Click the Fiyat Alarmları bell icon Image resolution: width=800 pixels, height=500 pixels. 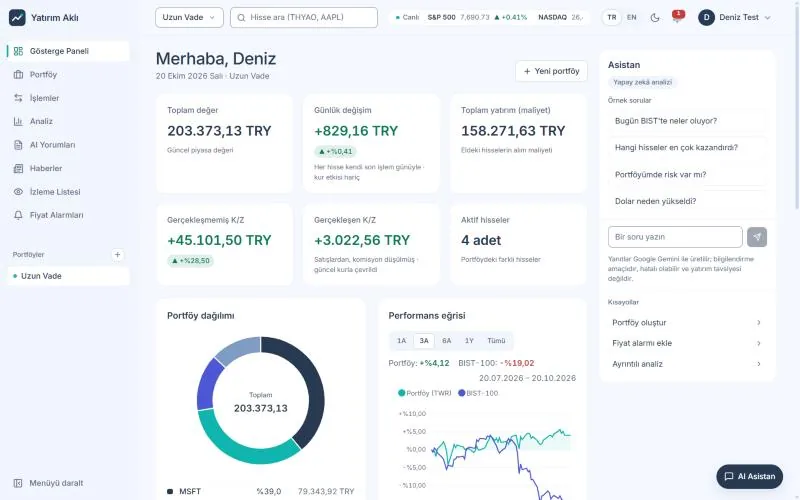(18, 215)
